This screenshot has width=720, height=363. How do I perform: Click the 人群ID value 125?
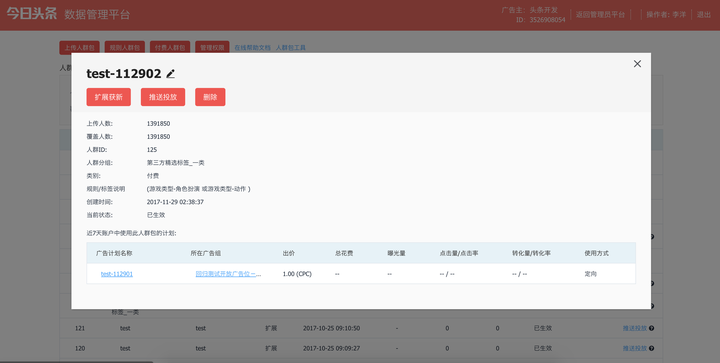152,150
